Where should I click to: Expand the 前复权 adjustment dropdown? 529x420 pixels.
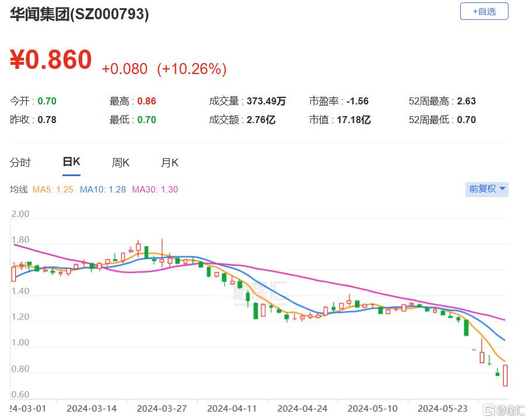click(487, 189)
